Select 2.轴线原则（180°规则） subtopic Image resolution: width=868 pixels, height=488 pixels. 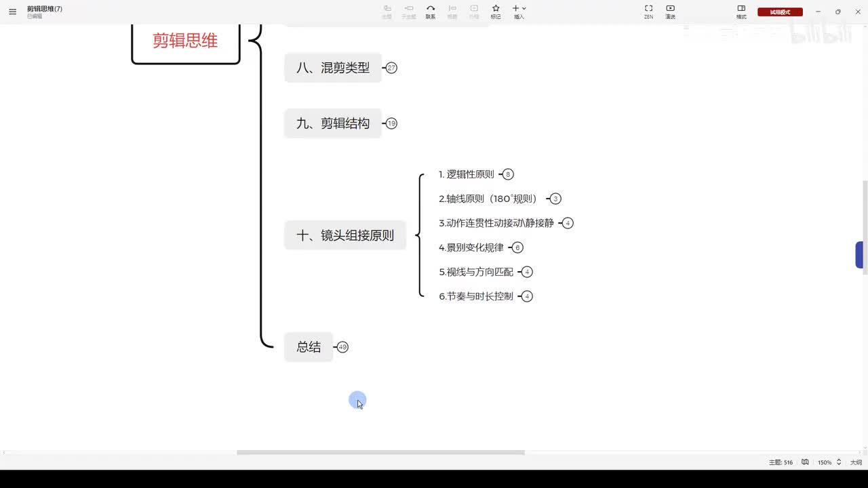[488, 199]
